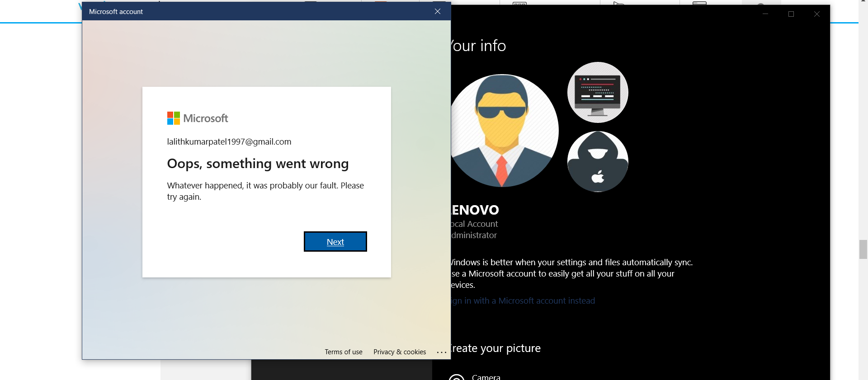The width and height of the screenshot is (868, 380).
Task: Open Terms of use link
Action: [x=344, y=352]
